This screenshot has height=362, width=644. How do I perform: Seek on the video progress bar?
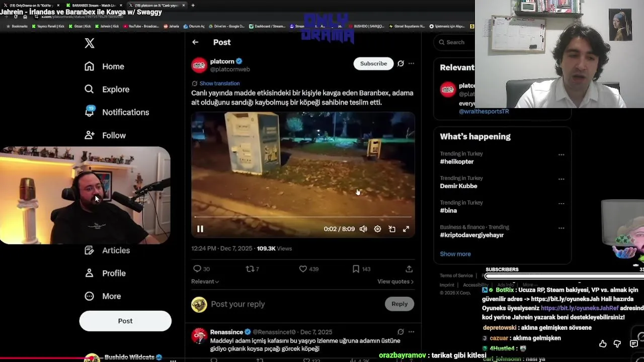point(303,217)
